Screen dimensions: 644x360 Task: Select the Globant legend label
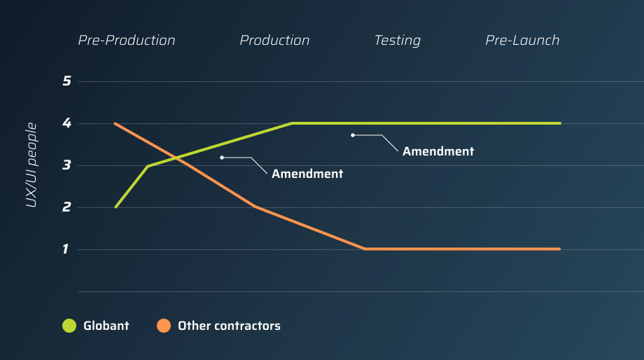pos(106,326)
